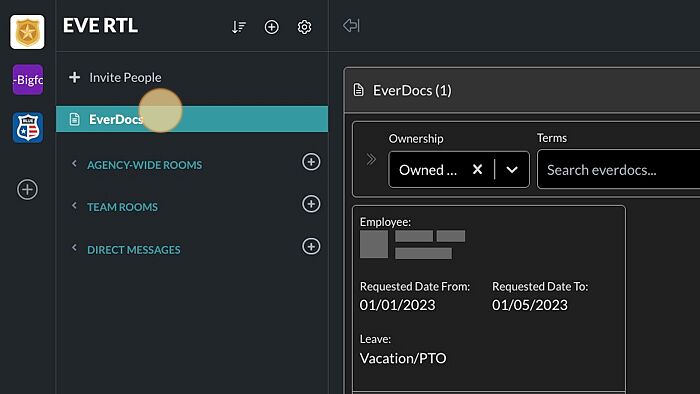Image resolution: width=700 pixels, height=394 pixels.
Task: Open the Ownership dropdown arrow
Action: pos(512,170)
